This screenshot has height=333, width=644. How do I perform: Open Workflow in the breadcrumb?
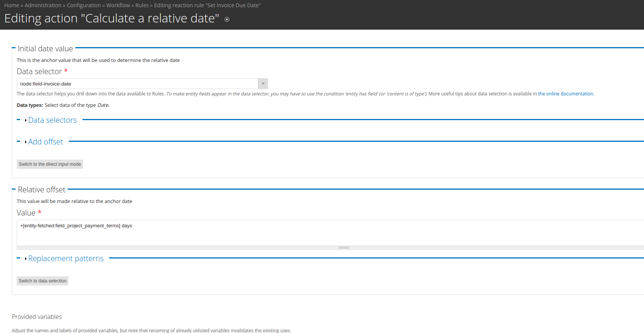click(118, 5)
